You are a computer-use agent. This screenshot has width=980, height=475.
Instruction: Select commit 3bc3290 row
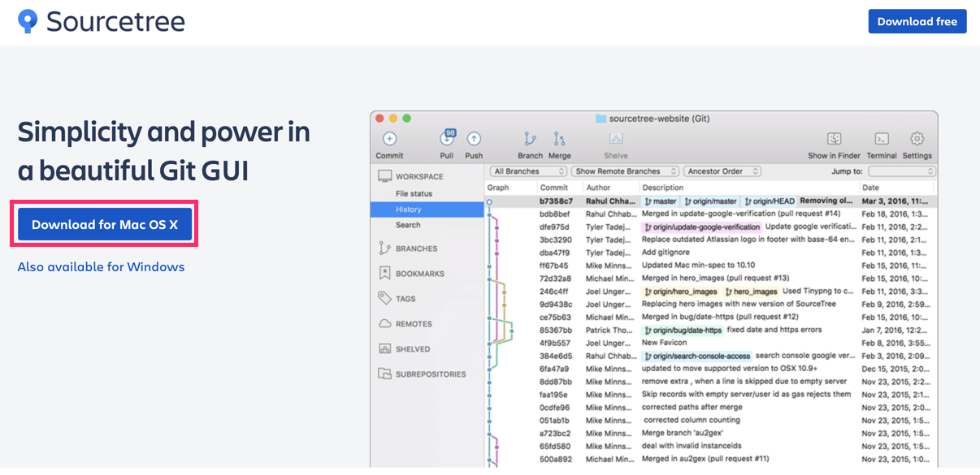coord(711,240)
